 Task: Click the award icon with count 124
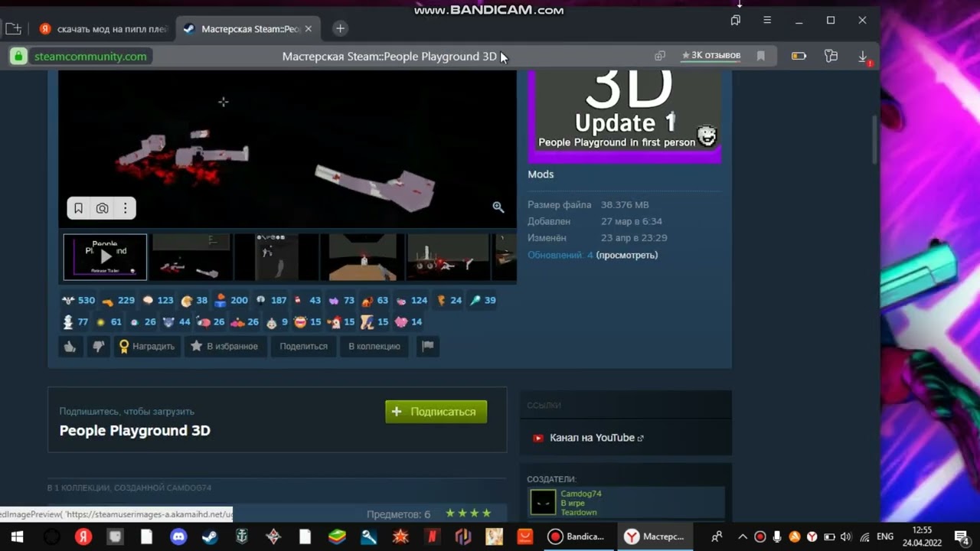[x=411, y=301]
